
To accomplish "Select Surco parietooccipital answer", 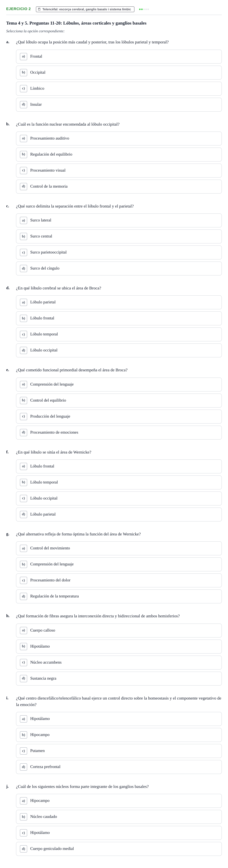I will [119, 252].
